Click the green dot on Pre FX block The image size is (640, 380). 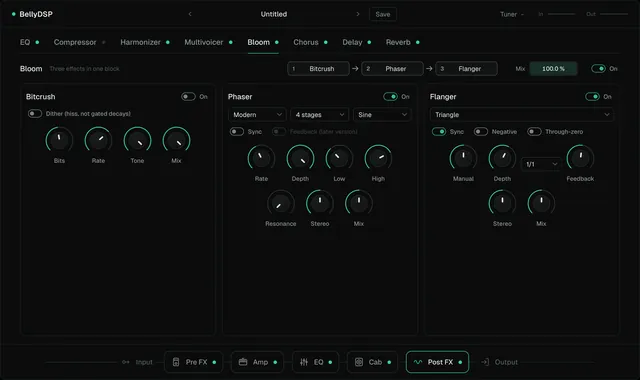pyautogui.click(x=214, y=362)
